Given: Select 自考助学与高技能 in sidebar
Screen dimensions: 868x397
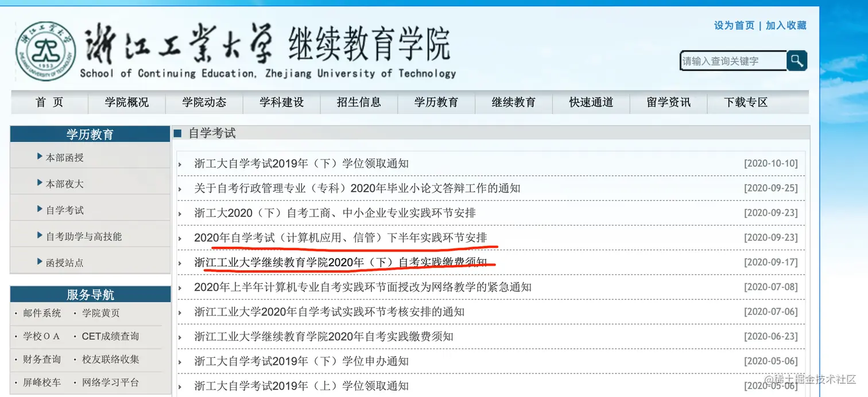Looking at the screenshot, I should 84,236.
